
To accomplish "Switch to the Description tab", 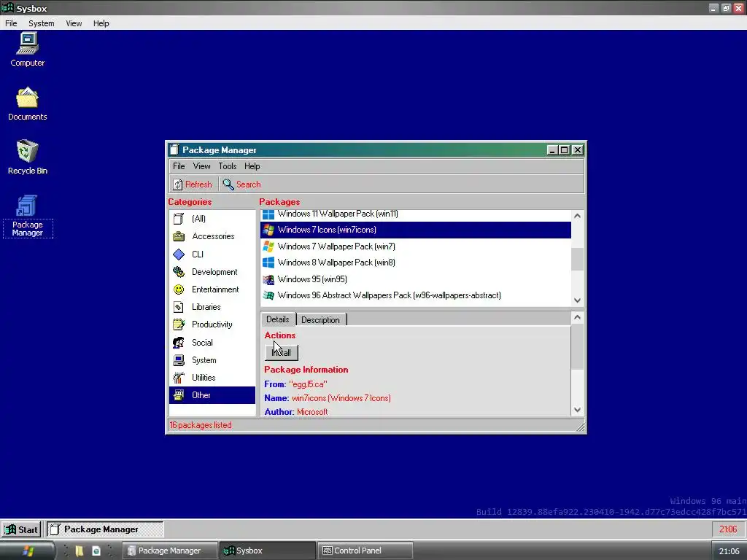I will 321,319.
